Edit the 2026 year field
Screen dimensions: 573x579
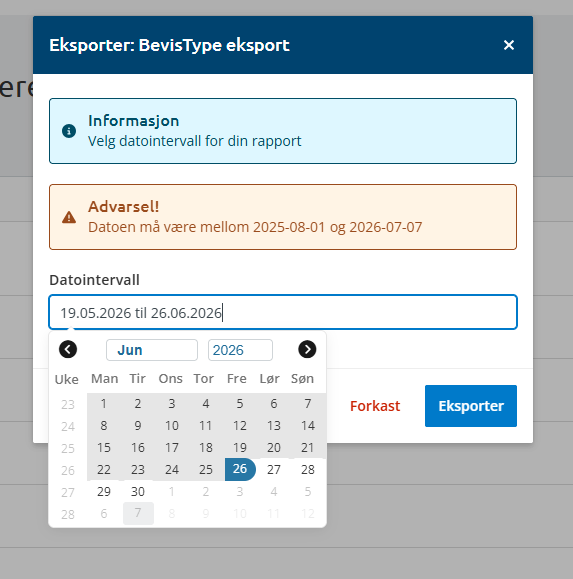[x=240, y=350]
